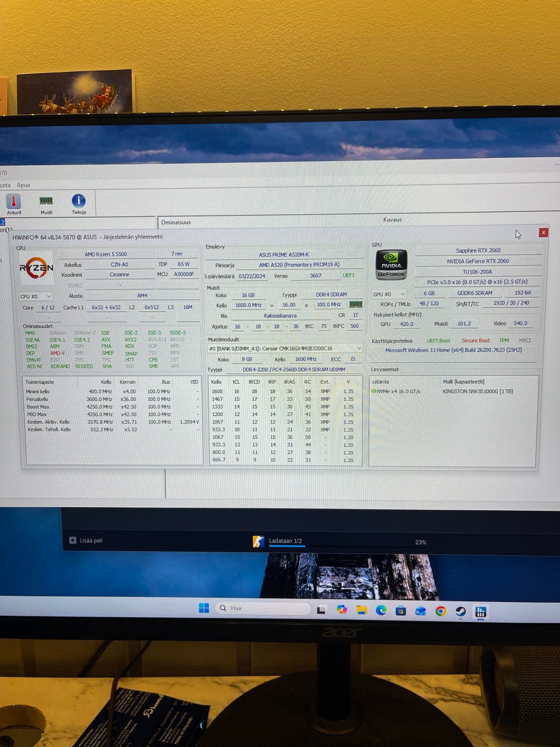
Task: Open Microsoft Store from the taskbar
Action: tap(401, 610)
